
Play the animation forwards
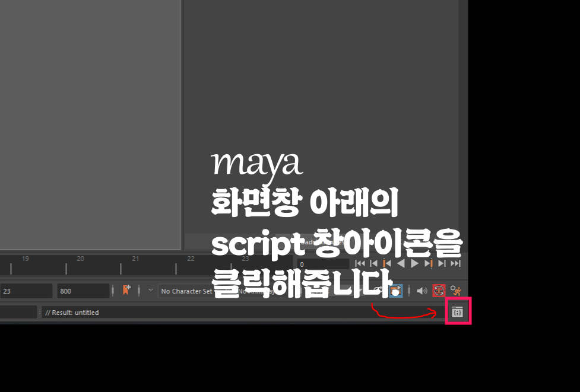click(x=414, y=263)
